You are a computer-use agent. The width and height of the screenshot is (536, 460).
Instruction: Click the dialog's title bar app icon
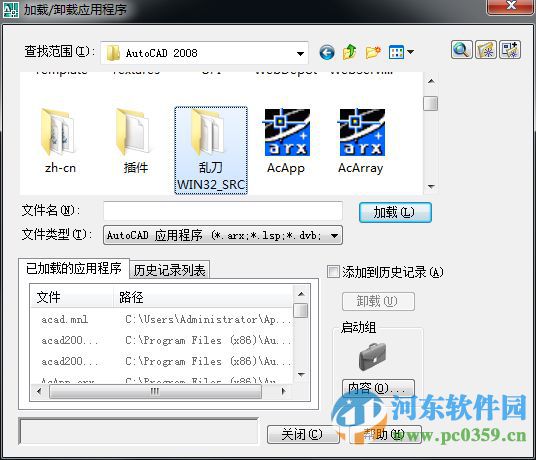tap(11, 10)
